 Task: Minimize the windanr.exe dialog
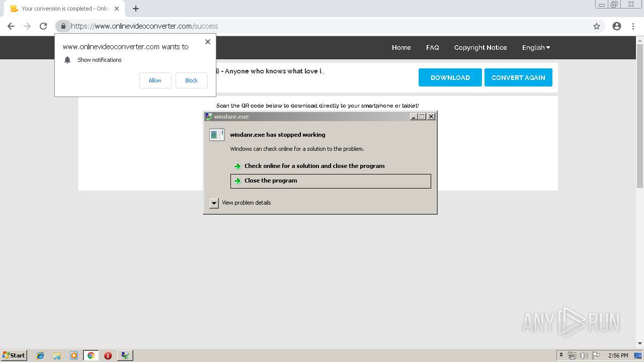pyautogui.click(x=414, y=117)
